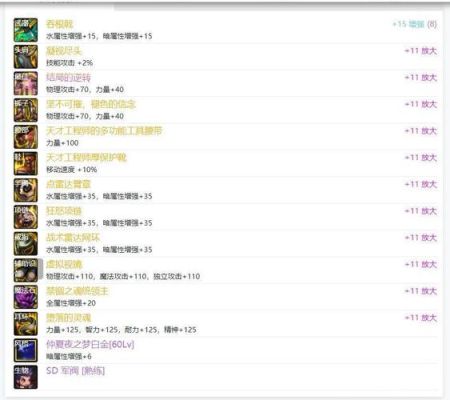Click the 仲夏夜之梦白金[60Lv] item link
The image size is (450, 400).
coord(90,344)
